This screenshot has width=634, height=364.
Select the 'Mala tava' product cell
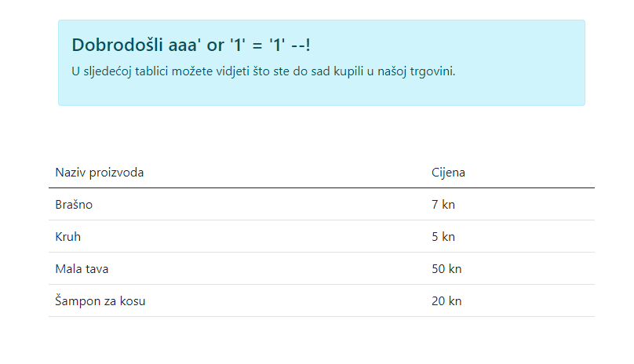82,269
